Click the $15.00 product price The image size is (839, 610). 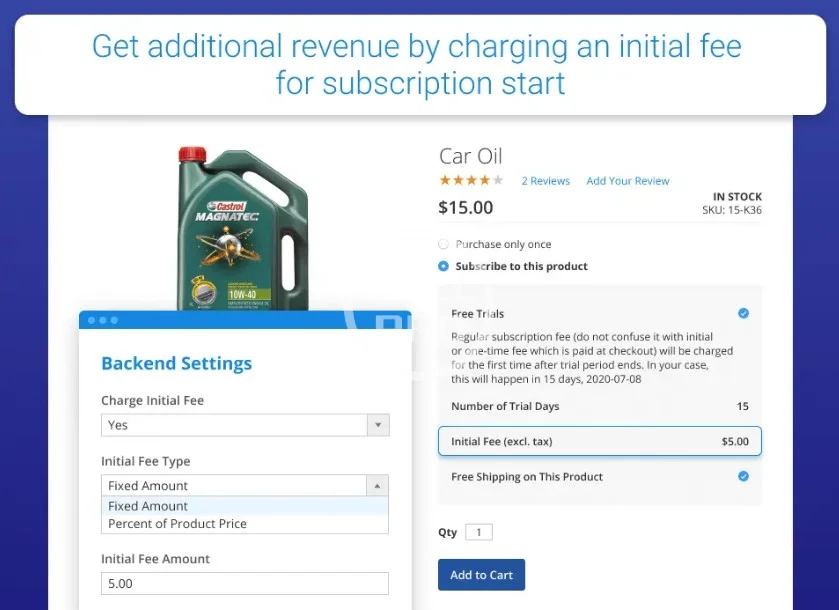click(x=466, y=208)
